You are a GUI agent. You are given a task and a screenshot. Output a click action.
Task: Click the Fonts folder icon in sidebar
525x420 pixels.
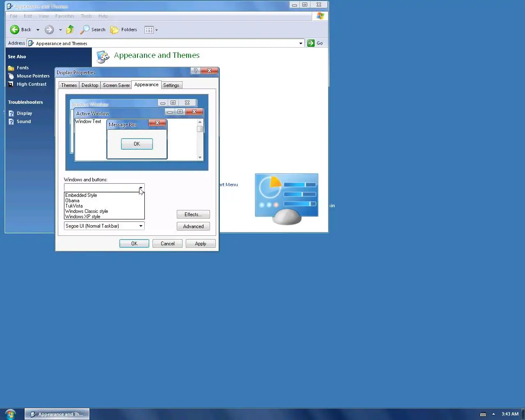[x=11, y=68]
